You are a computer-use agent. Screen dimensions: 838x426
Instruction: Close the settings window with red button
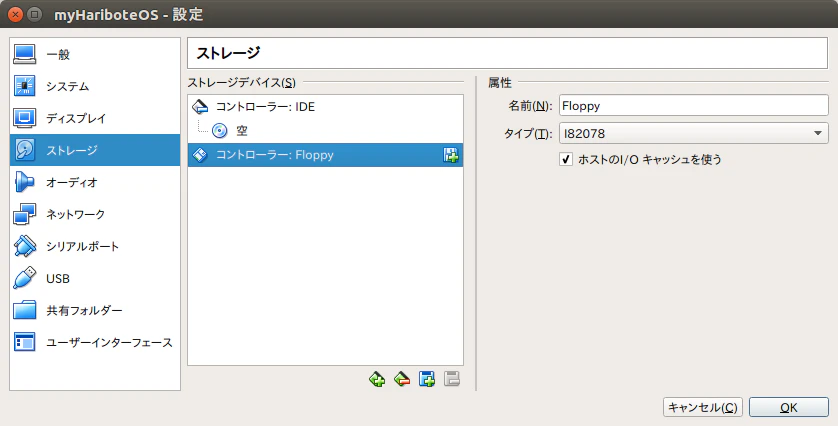(15, 14)
